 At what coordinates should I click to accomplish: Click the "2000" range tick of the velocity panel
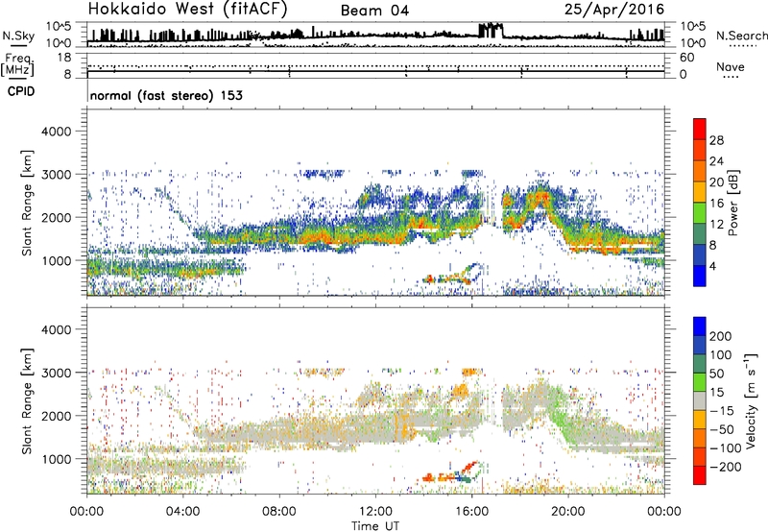tap(56, 416)
